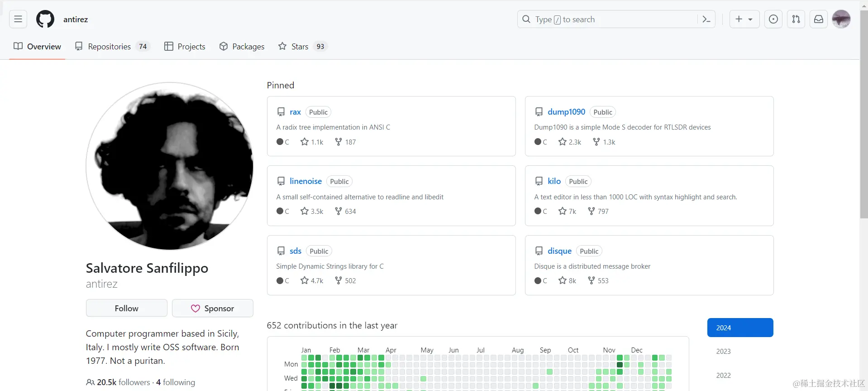Open the sds repository
This screenshot has height=391, width=868.
coord(296,251)
